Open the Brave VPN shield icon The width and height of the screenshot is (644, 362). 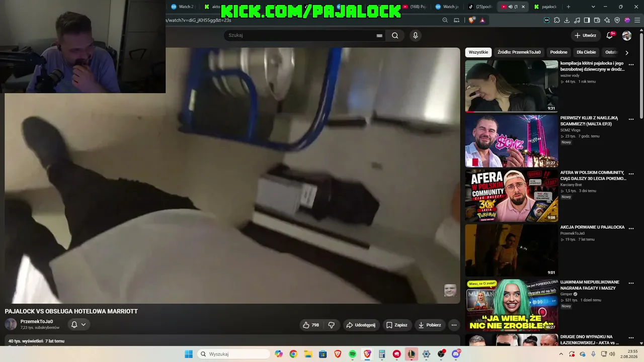click(617, 20)
